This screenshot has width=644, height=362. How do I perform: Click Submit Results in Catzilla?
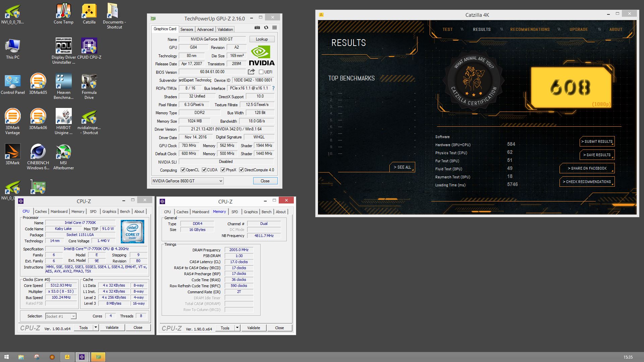pos(597,141)
